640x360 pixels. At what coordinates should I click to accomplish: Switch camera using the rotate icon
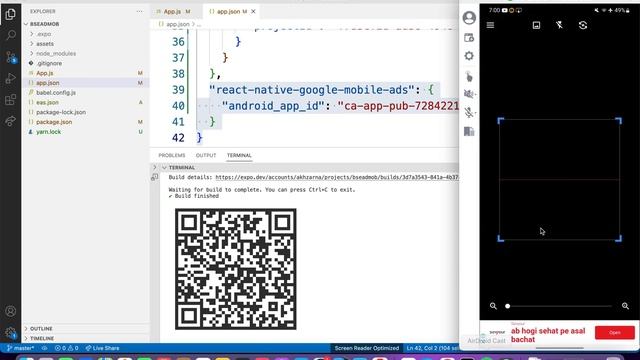(x=583, y=25)
